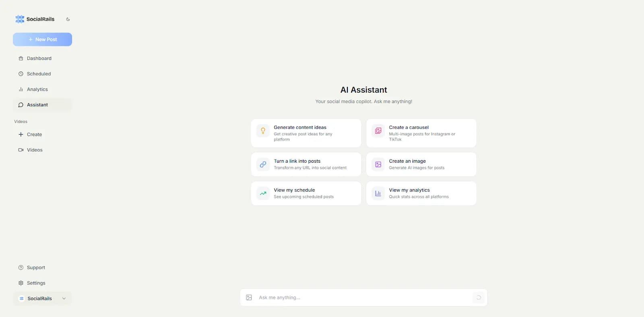Open the Create a carousel card
Image resolution: width=644 pixels, height=317 pixels.
coord(421,133)
